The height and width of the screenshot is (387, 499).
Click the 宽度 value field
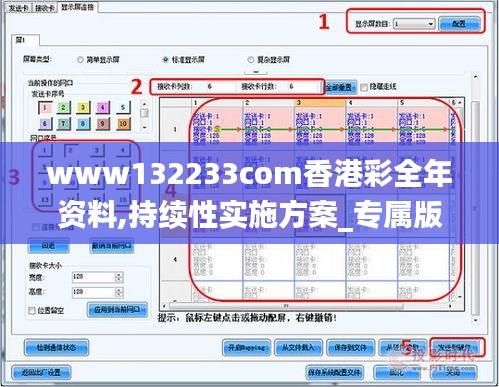(93, 277)
